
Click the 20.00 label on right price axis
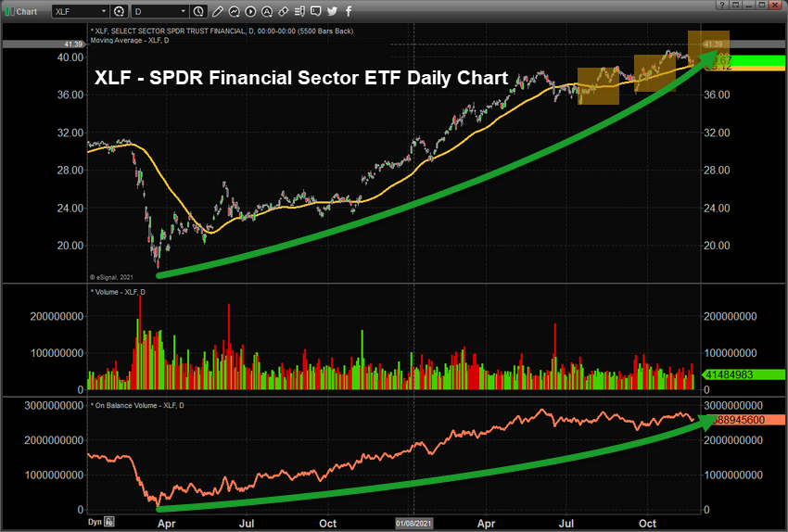[717, 246]
